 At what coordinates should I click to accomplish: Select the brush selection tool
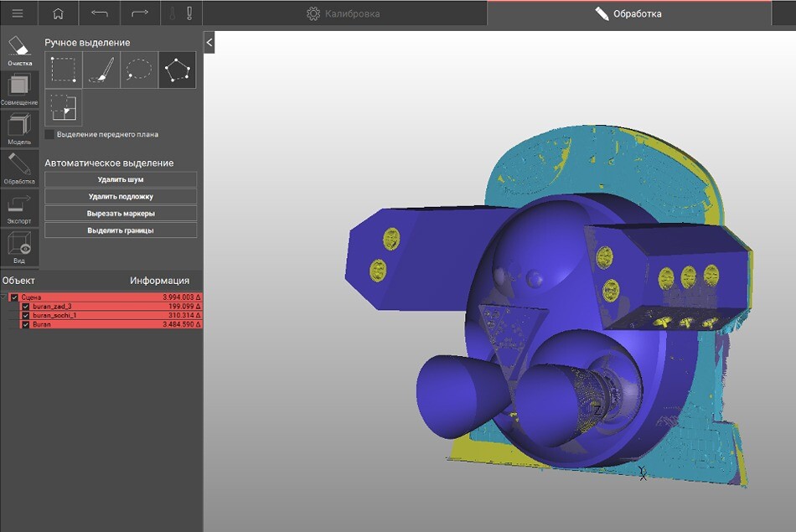click(x=101, y=70)
